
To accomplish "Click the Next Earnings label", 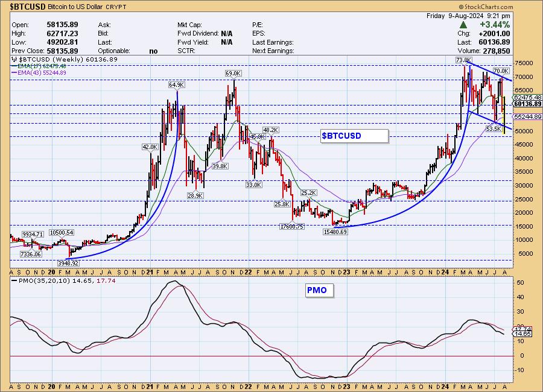I will coord(273,51).
